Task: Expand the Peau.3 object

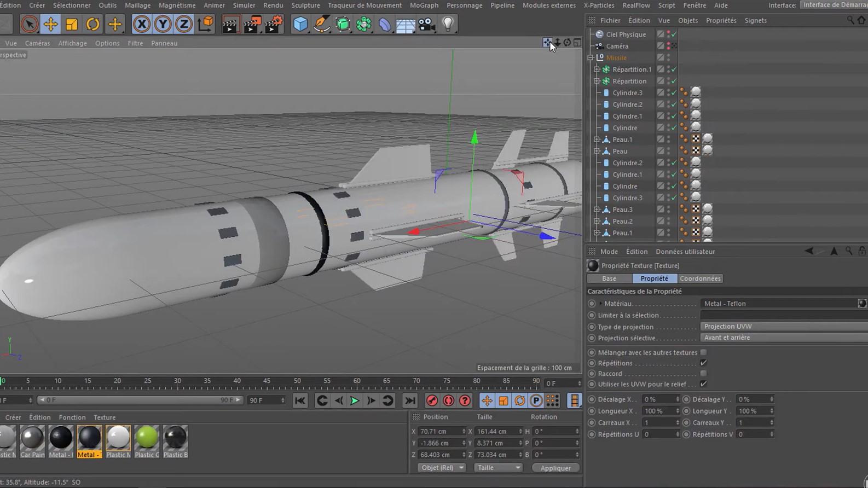Action: [597, 210]
